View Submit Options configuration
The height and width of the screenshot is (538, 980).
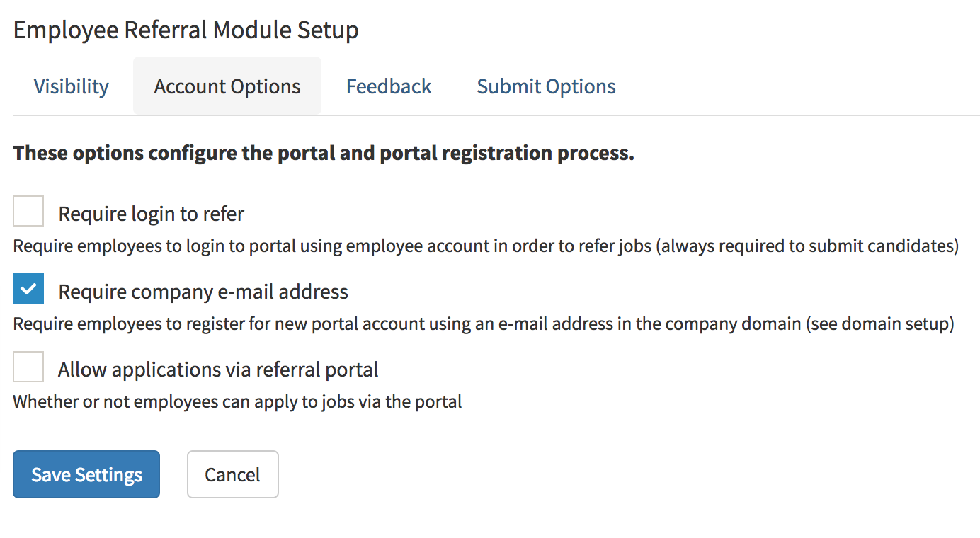tap(546, 86)
